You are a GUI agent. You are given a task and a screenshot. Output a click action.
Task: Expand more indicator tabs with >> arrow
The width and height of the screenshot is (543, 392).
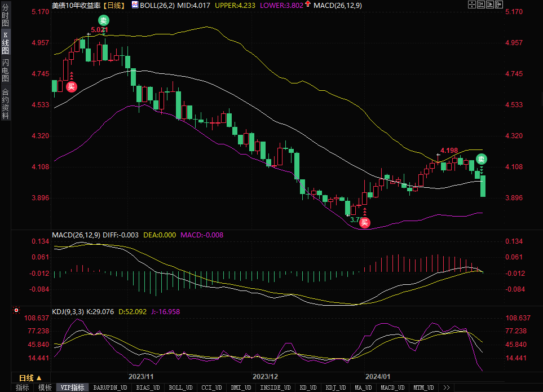tap(447, 387)
